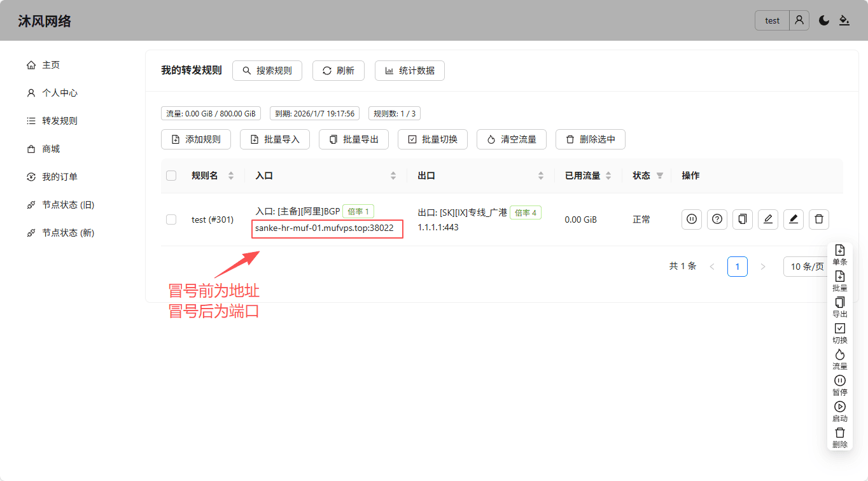
Task: Pause the test rule via row pause icon
Action: click(692, 220)
